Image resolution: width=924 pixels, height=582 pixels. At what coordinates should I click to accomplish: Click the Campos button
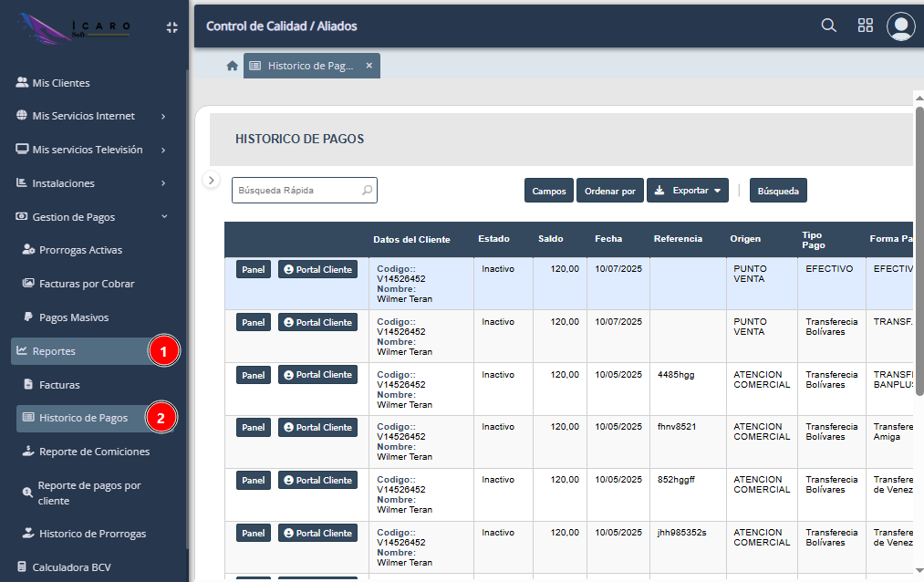(x=548, y=191)
